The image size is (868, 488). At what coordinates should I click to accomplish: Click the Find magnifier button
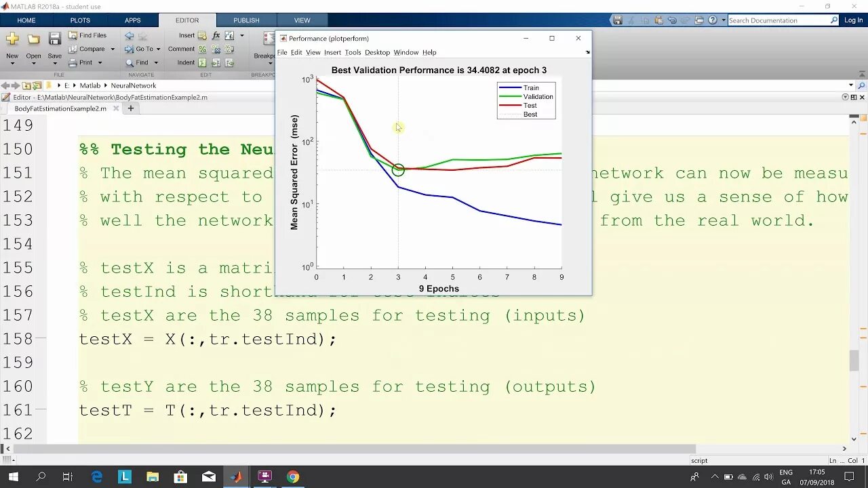pos(136,62)
